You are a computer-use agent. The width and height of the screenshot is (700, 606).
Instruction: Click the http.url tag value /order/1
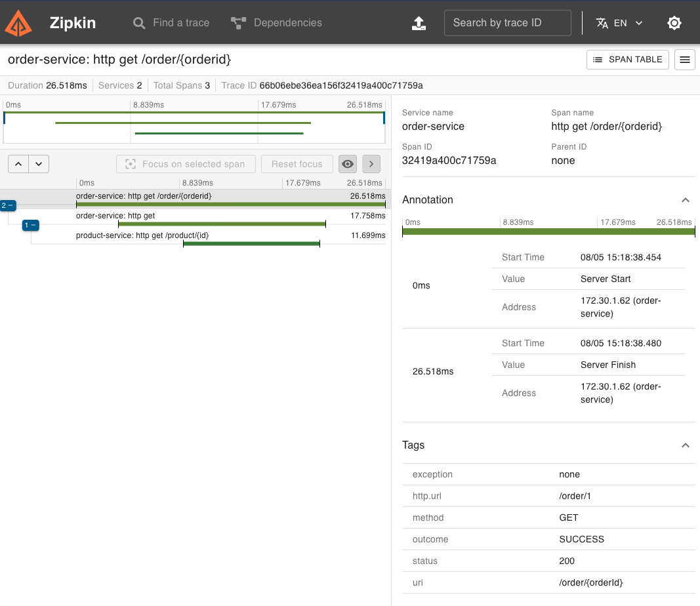(575, 496)
